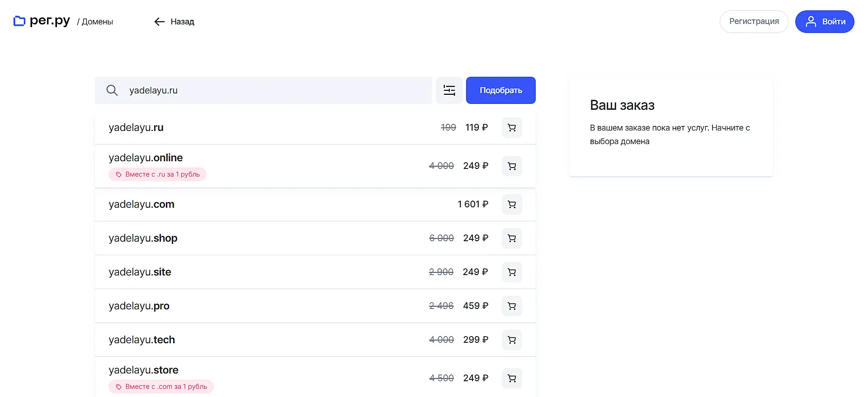Viewport: 868px width, 397px height.
Task: Open the Домены section link
Action: pyautogui.click(x=97, y=22)
